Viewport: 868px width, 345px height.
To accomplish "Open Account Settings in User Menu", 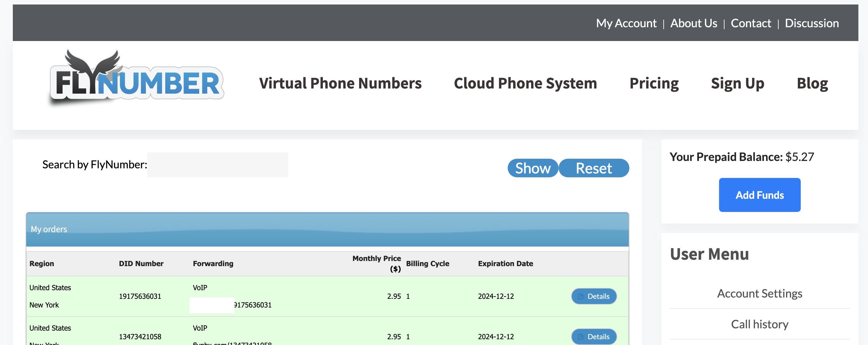I will (x=759, y=293).
